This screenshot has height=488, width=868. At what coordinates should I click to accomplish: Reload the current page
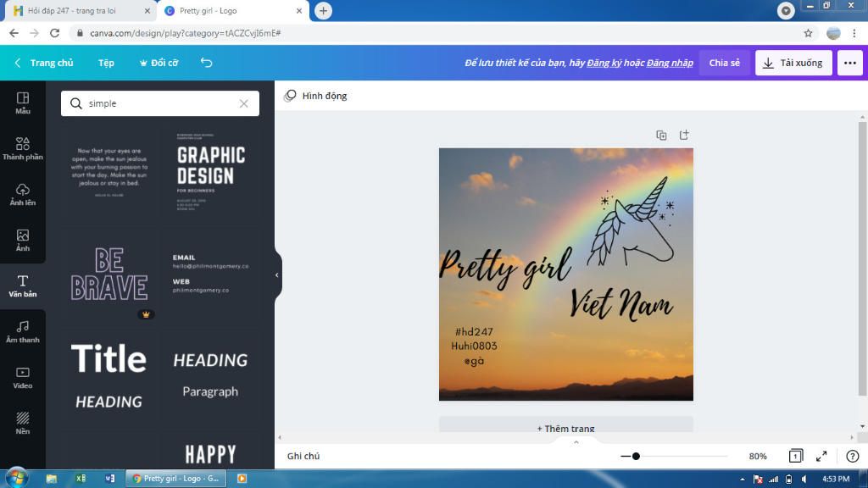pos(54,33)
